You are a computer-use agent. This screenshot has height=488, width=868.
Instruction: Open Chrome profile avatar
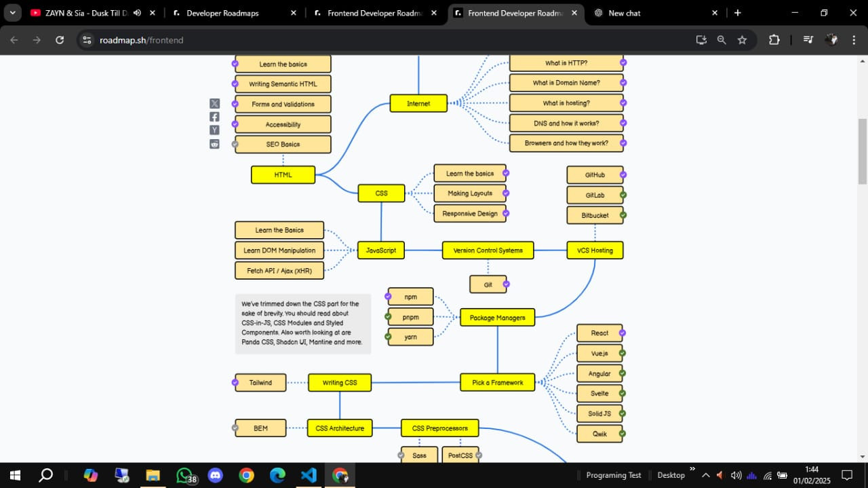pos(831,40)
